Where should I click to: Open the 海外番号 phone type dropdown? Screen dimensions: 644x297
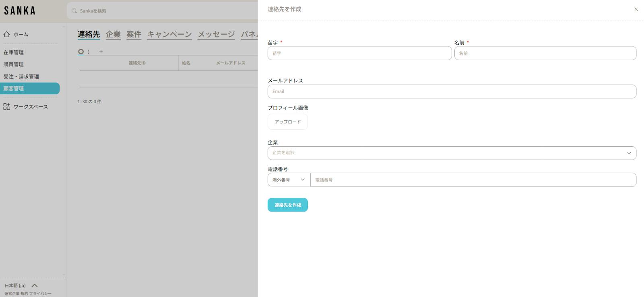(289, 180)
